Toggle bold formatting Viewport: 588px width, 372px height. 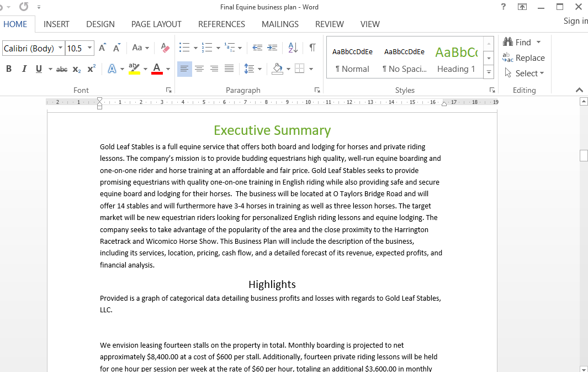click(x=9, y=69)
